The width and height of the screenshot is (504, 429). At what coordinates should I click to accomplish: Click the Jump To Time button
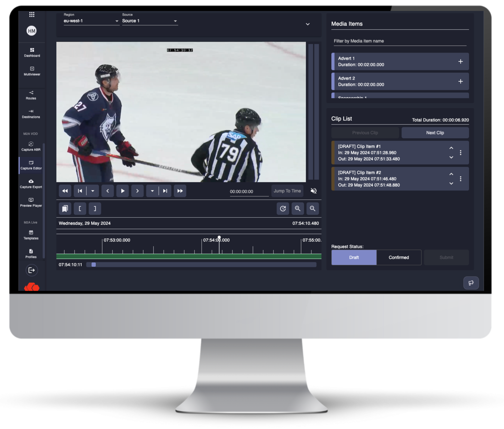(287, 191)
